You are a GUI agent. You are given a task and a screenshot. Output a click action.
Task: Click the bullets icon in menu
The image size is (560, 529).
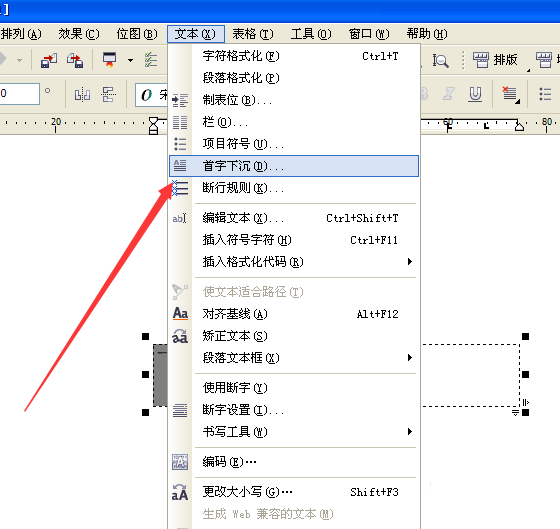point(180,144)
